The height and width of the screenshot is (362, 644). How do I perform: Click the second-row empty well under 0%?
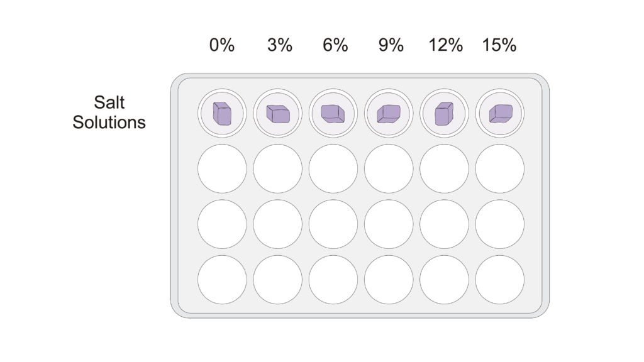coord(222,168)
